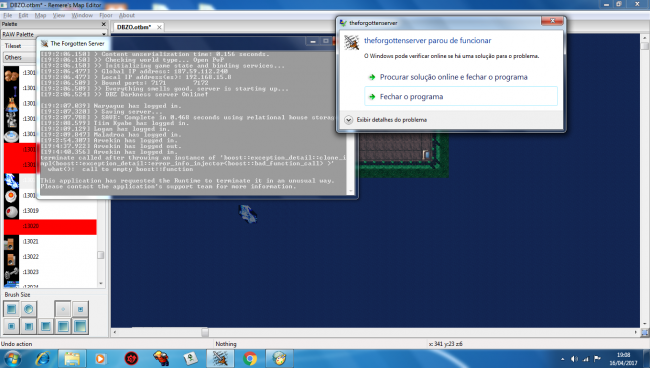The width and height of the screenshot is (650, 368).
Task: Click the horizontal map scrollbar thumb
Action: (x=205, y=332)
